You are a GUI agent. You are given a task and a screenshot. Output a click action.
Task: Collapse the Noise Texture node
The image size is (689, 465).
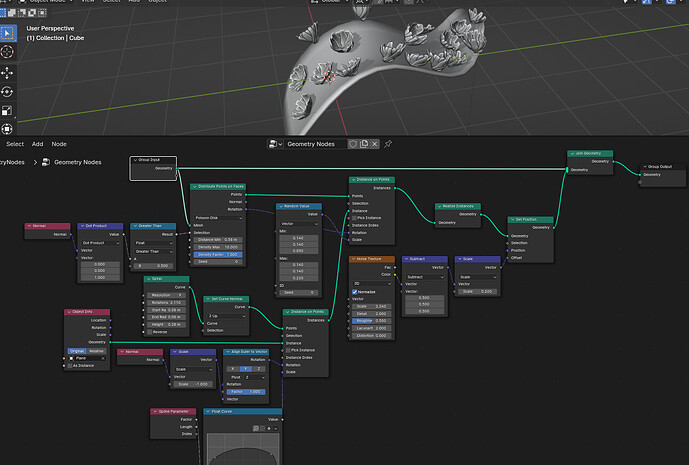[x=353, y=259]
